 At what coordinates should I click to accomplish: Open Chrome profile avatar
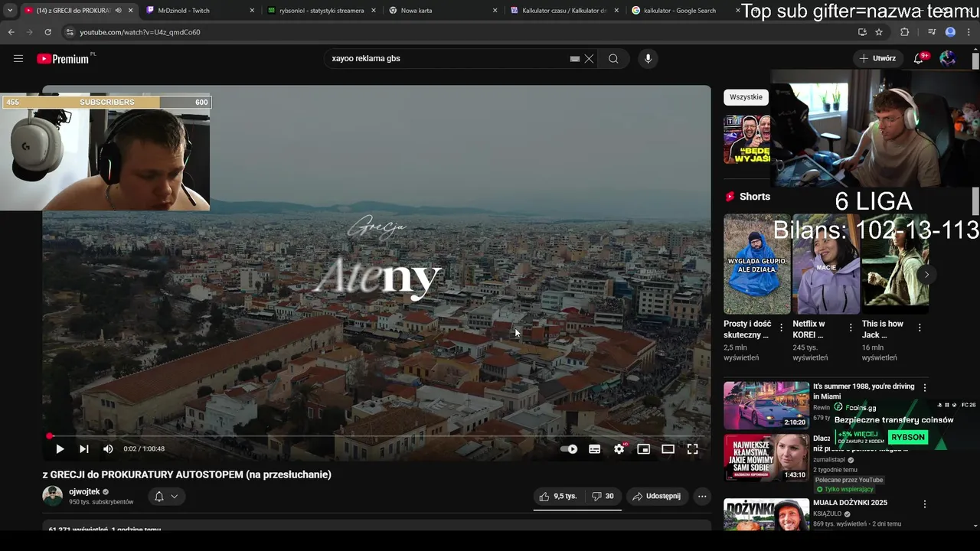[x=950, y=32]
